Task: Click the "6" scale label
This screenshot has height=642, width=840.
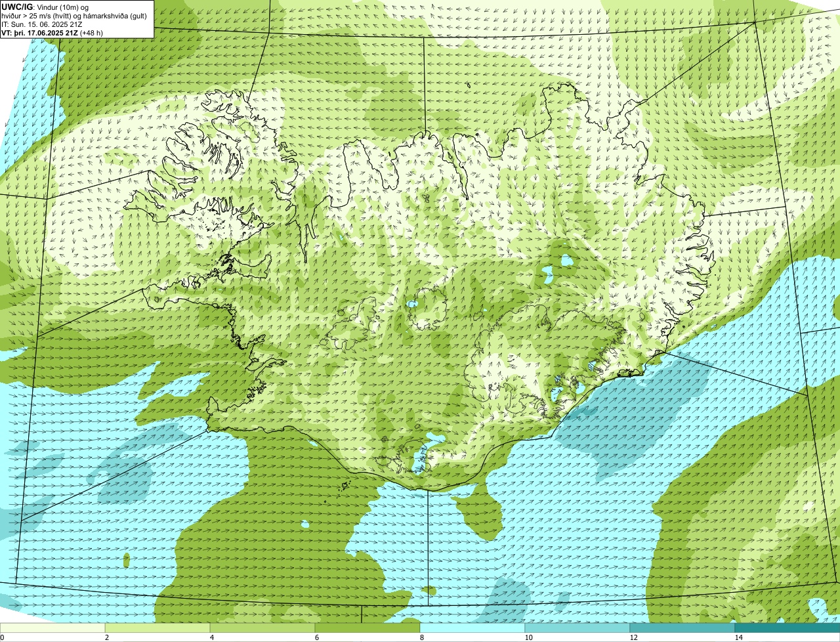Action: click(x=316, y=637)
